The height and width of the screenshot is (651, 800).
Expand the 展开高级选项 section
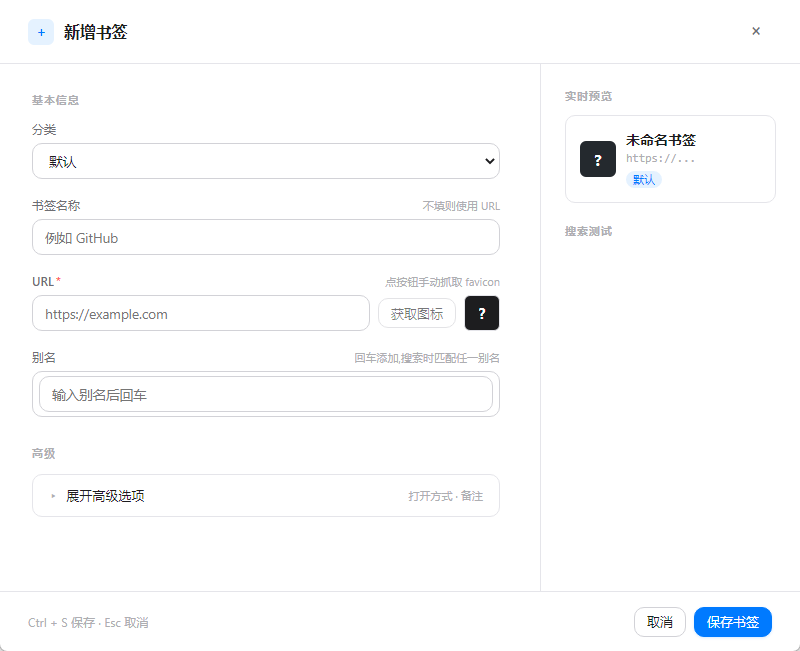[x=265, y=495]
